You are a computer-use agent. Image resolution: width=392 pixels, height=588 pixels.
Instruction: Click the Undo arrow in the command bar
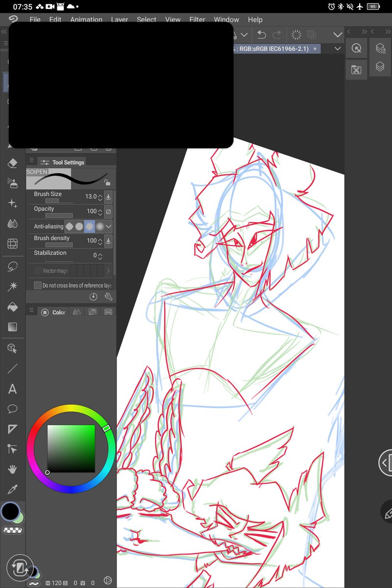[262, 35]
